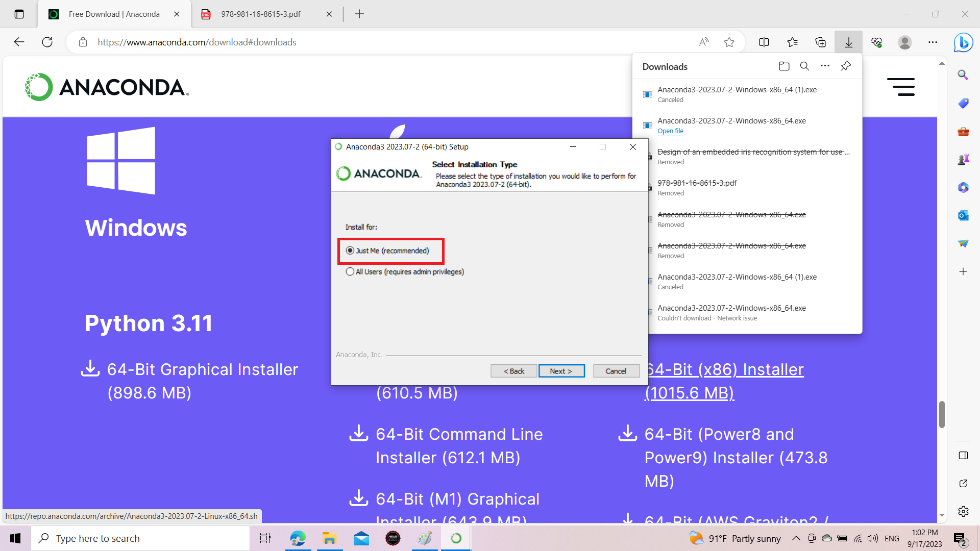980x551 pixels.
Task: Click the Downloads toolbar button
Action: click(848, 42)
